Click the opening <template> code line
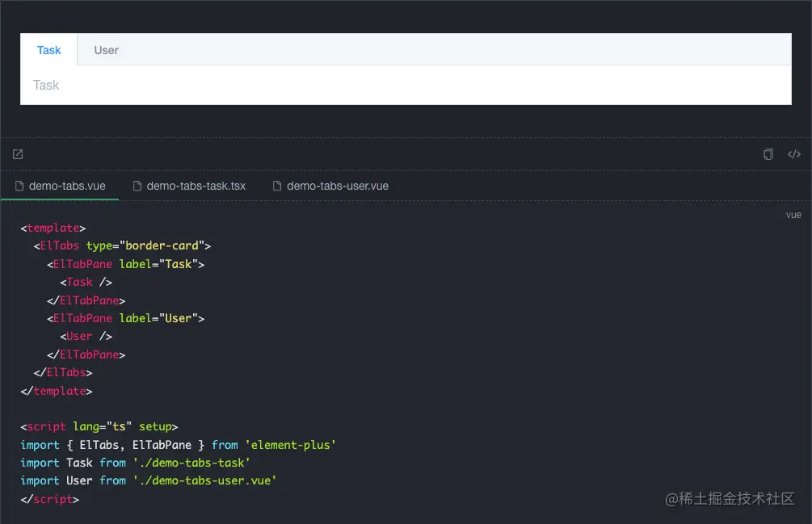Screen dimensions: 812x524 point(53,228)
